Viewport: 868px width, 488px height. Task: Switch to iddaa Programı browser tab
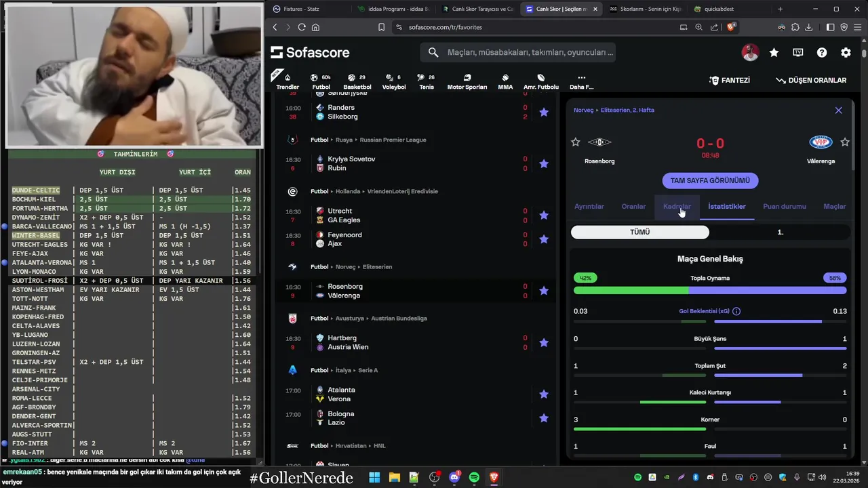click(x=393, y=9)
